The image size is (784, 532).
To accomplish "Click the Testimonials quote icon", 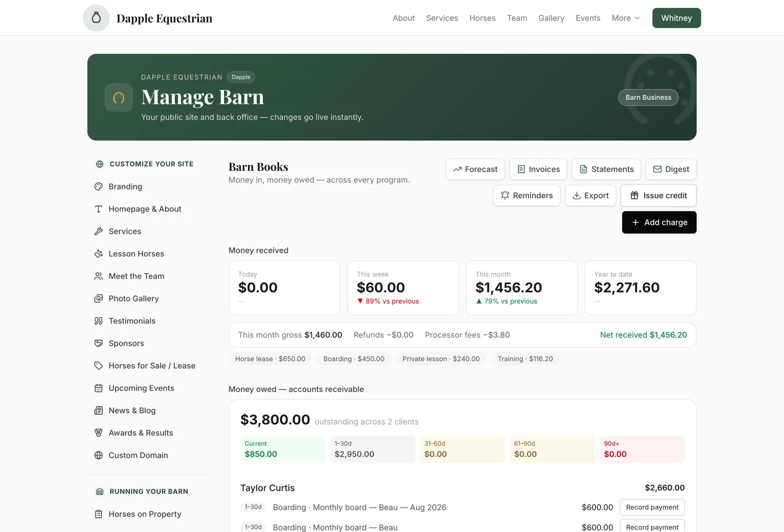I will pos(98,321).
